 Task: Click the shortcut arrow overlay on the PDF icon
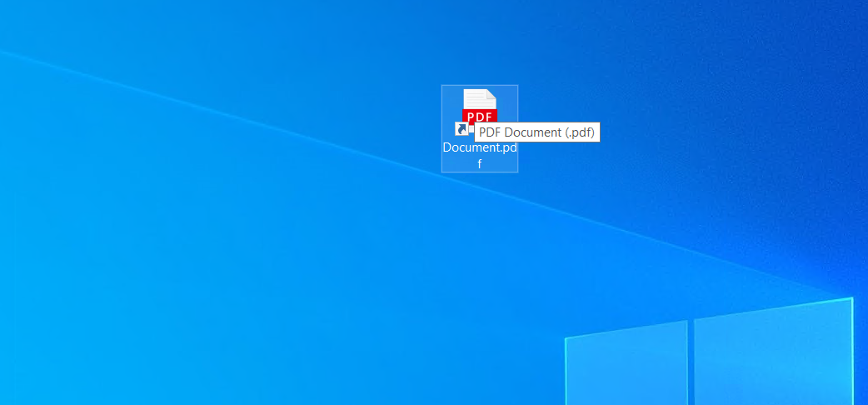(x=461, y=129)
